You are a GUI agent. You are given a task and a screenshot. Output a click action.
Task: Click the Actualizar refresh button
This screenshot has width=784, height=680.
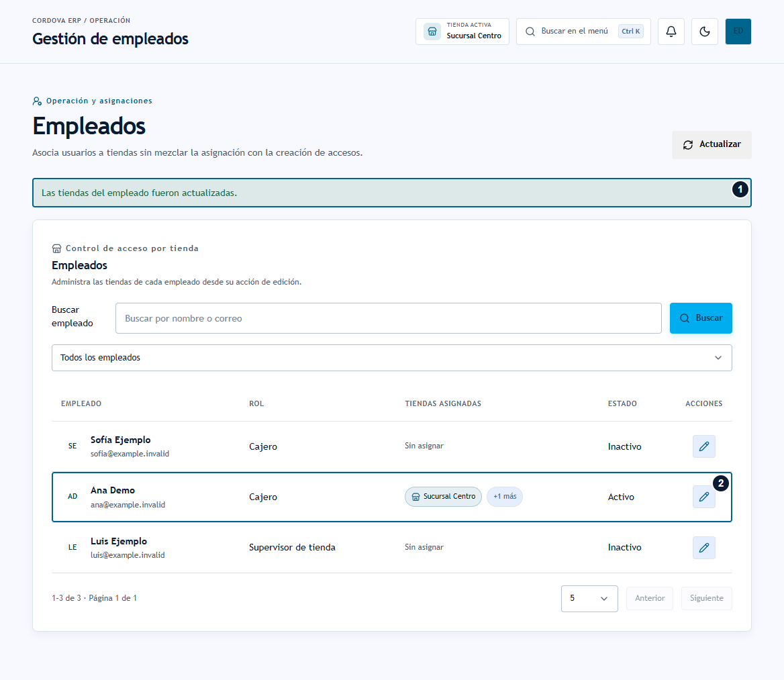pyautogui.click(x=712, y=144)
